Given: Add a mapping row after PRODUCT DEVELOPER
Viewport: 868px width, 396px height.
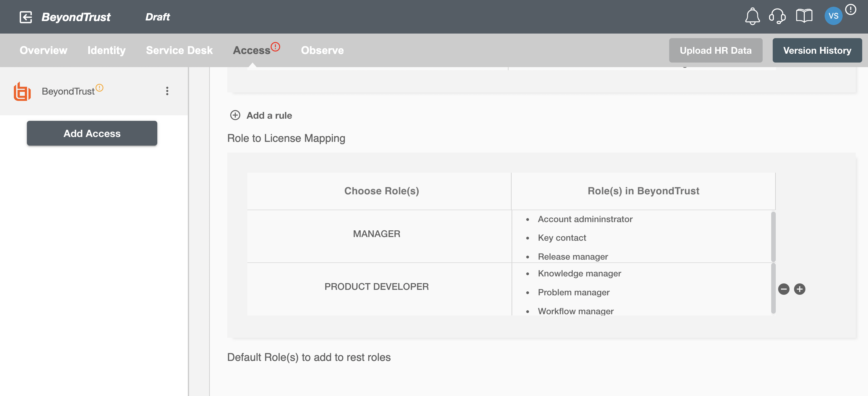Looking at the screenshot, I should click(x=799, y=289).
